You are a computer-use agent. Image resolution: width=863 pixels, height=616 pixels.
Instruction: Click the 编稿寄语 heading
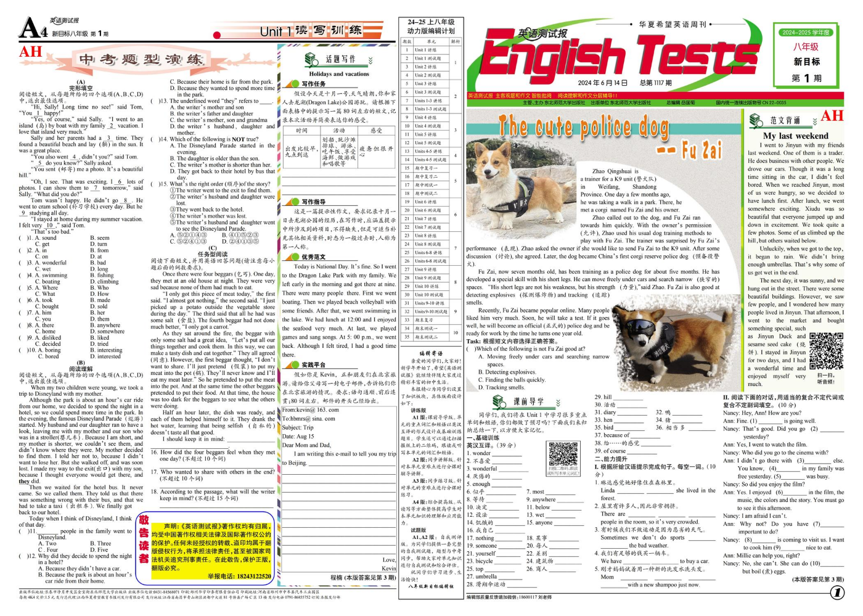(430, 353)
